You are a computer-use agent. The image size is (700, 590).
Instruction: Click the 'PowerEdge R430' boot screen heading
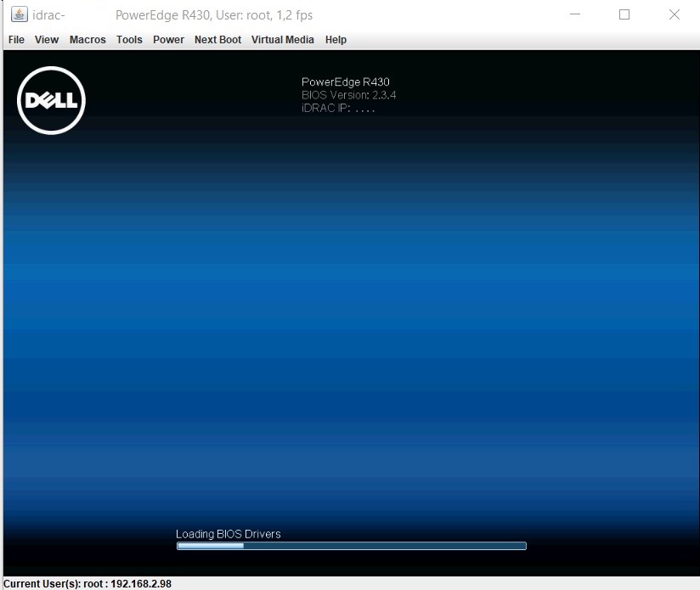pyautogui.click(x=346, y=82)
